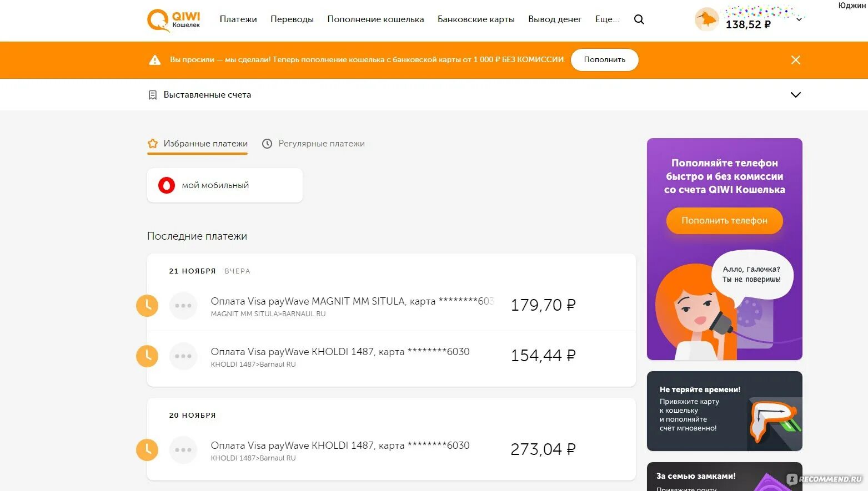The image size is (868, 491).
Task: Click the Избранные платежи star icon
Action: point(153,144)
